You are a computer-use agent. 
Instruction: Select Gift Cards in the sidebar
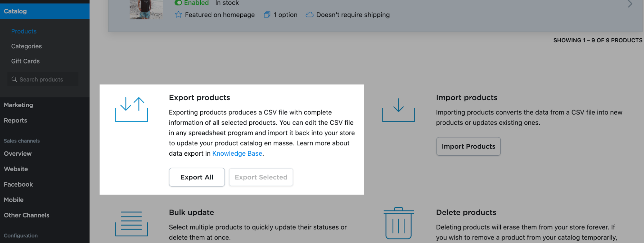click(25, 61)
